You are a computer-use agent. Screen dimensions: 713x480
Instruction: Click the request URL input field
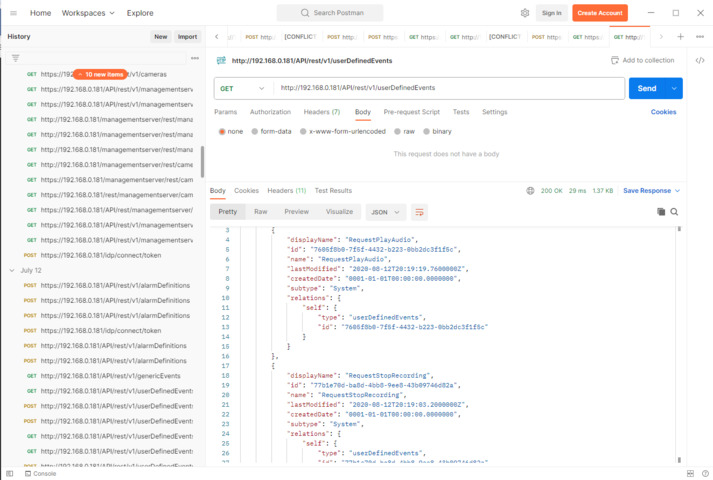(450, 88)
